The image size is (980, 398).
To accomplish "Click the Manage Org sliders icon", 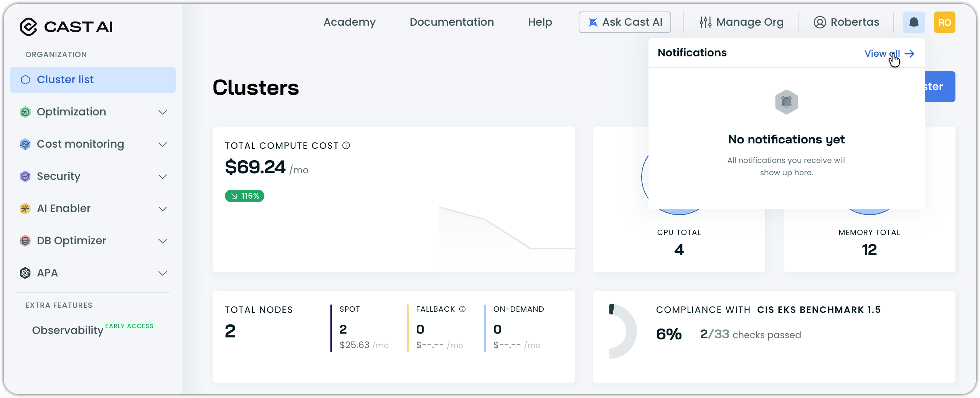I will [705, 22].
